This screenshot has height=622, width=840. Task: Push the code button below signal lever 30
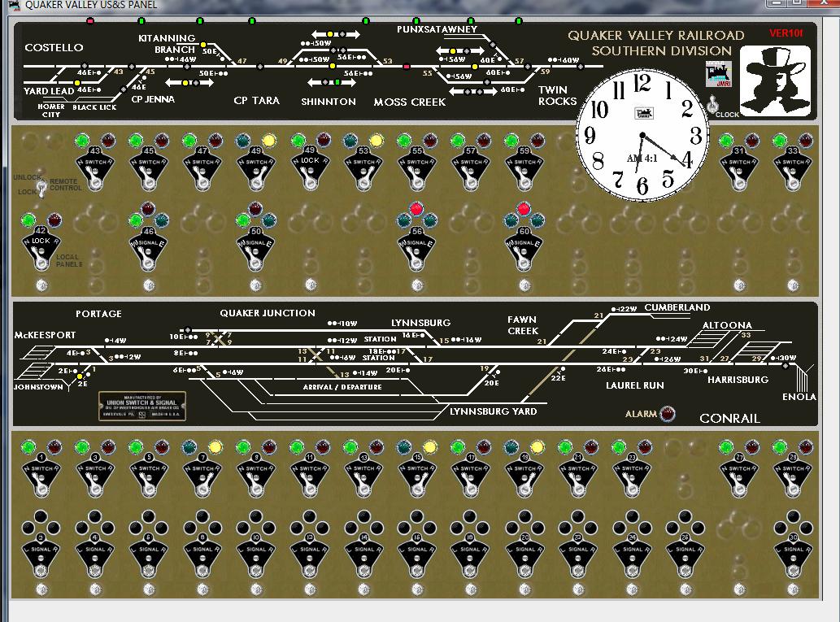[x=793, y=589]
